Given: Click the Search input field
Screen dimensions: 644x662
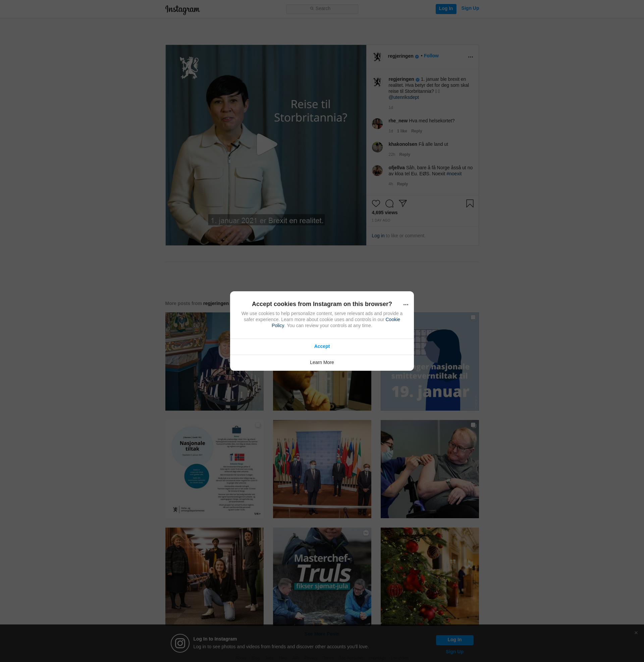Looking at the screenshot, I should pyautogui.click(x=322, y=9).
